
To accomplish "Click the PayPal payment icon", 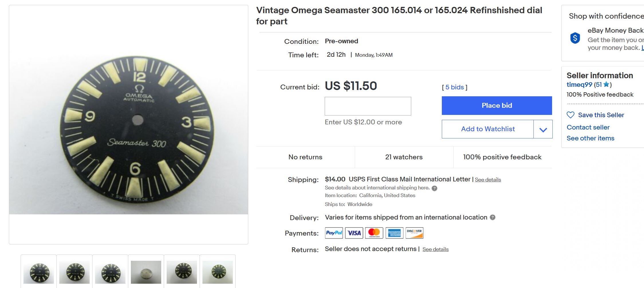I will [334, 233].
